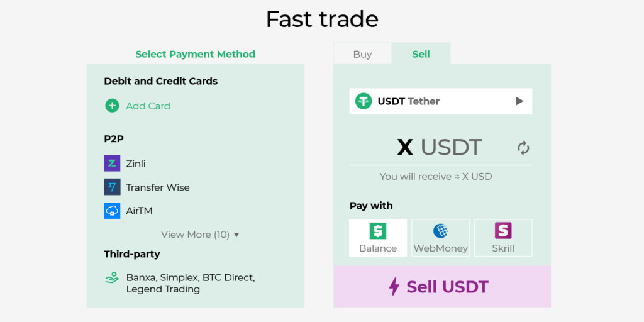Click the Tether USDT coin logo
This screenshot has width=644, height=322.
pyautogui.click(x=364, y=101)
